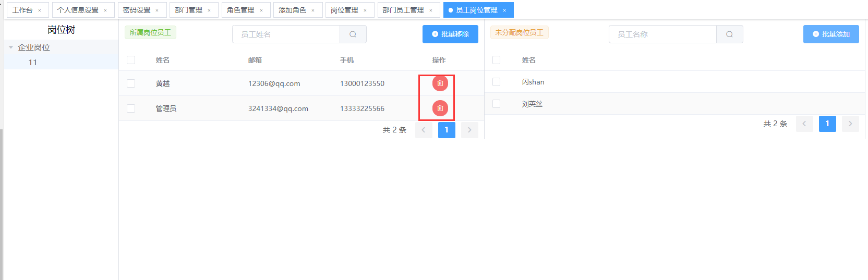Go to next page in unassigned list
The height and width of the screenshot is (280, 868).
[850, 124]
